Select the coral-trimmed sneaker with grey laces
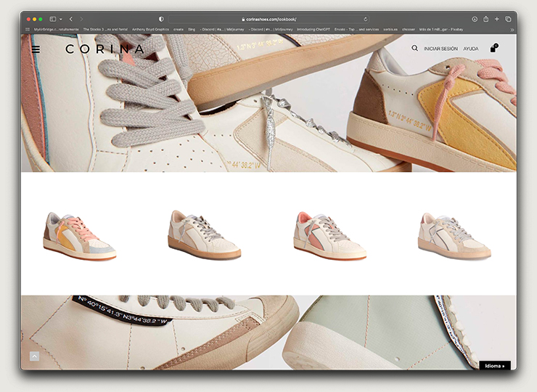Image resolution: width=537 pixels, height=392 pixels. point(329,236)
